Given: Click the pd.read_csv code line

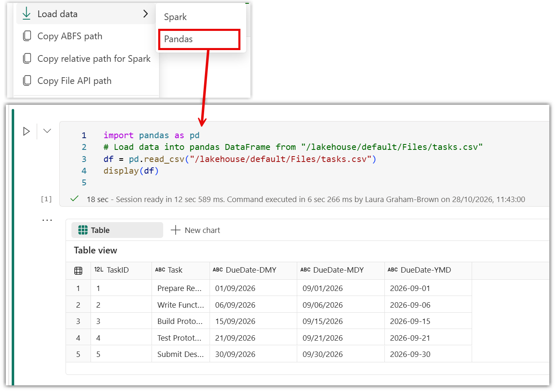Looking at the screenshot, I should click(240, 159).
